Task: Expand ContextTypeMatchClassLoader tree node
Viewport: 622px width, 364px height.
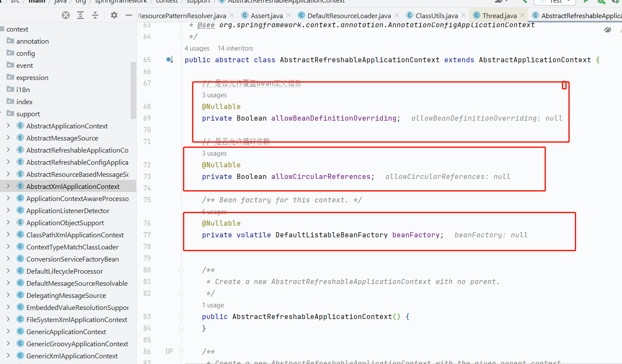Action: point(8,247)
